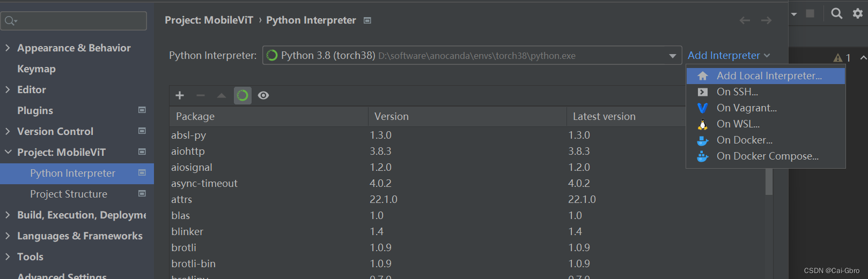Click the SSH terminal icon

[703, 92]
